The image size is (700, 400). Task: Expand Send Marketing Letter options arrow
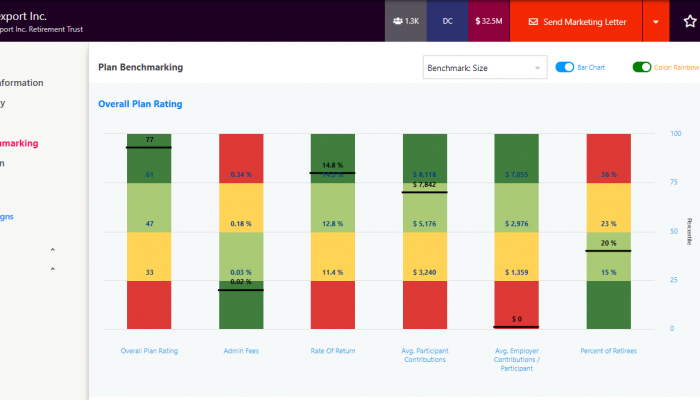pyautogui.click(x=656, y=21)
